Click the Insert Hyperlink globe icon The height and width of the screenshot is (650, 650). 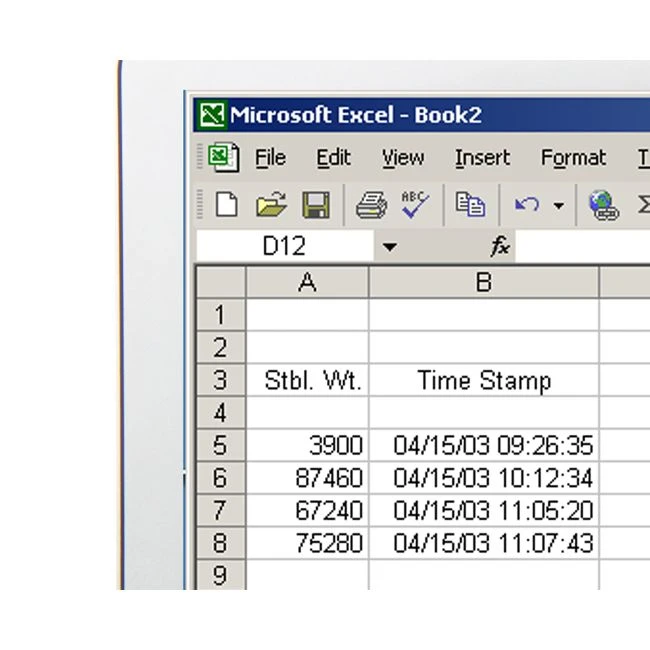pyautogui.click(x=603, y=205)
